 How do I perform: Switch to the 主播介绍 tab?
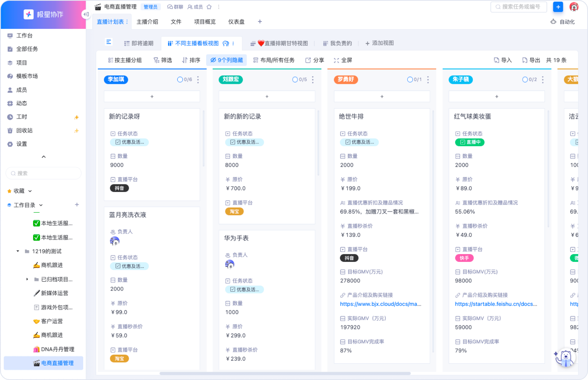[x=147, y=22]
